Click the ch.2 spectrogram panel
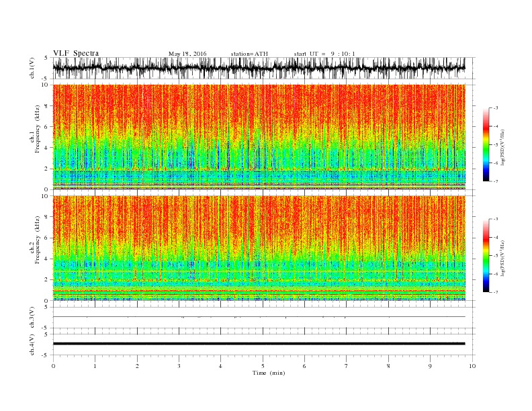 tap(259, 248)
